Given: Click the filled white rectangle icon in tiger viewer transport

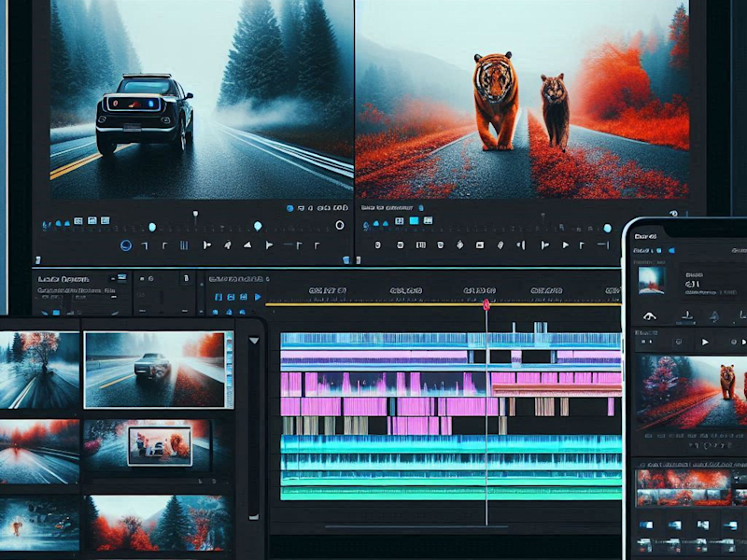Looking at the screenshot, I should (x=480, y=245).
